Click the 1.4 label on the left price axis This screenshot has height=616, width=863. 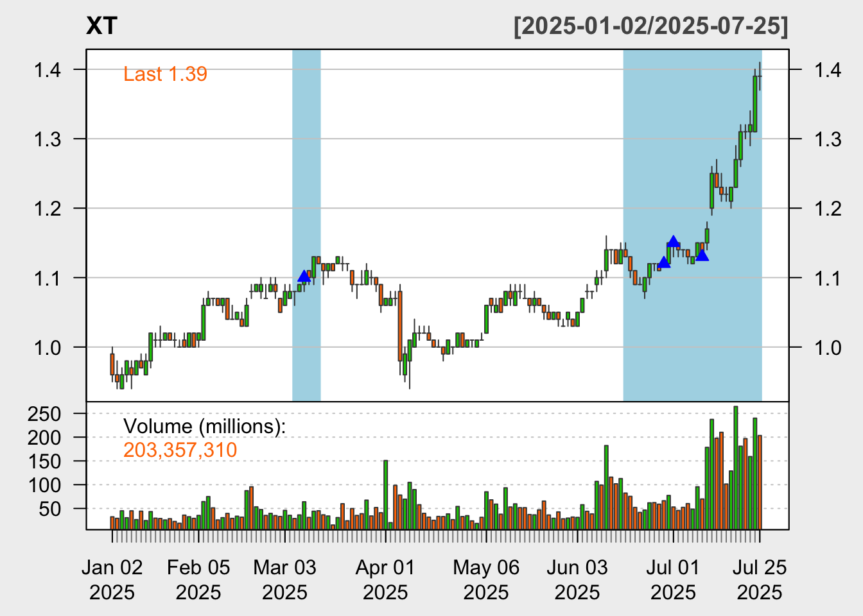point(48,69)
